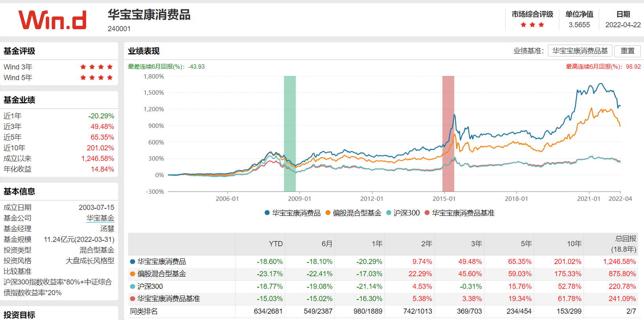The image size is (644, 320).
Task: Toggle 偏股混合型基金 series in chart legend
Action: (x=353, y=213)
